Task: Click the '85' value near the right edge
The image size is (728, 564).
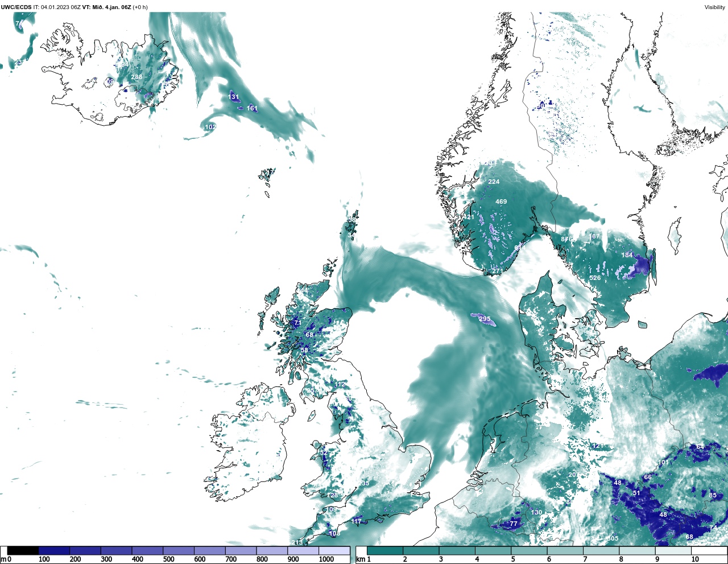Action: 713,496
